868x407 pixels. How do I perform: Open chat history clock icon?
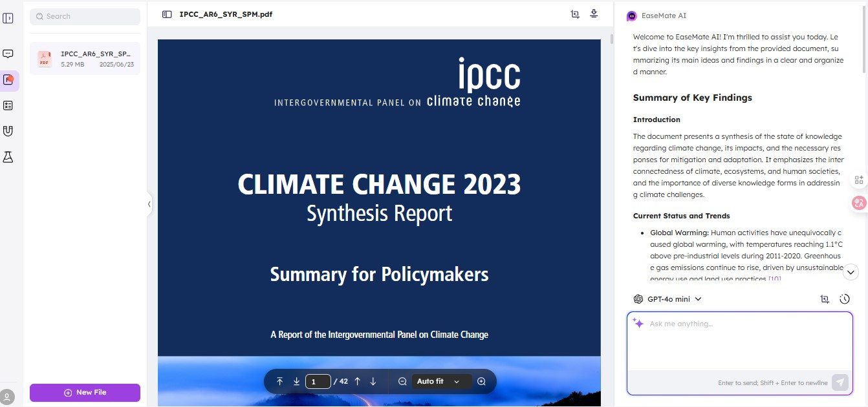844,299
